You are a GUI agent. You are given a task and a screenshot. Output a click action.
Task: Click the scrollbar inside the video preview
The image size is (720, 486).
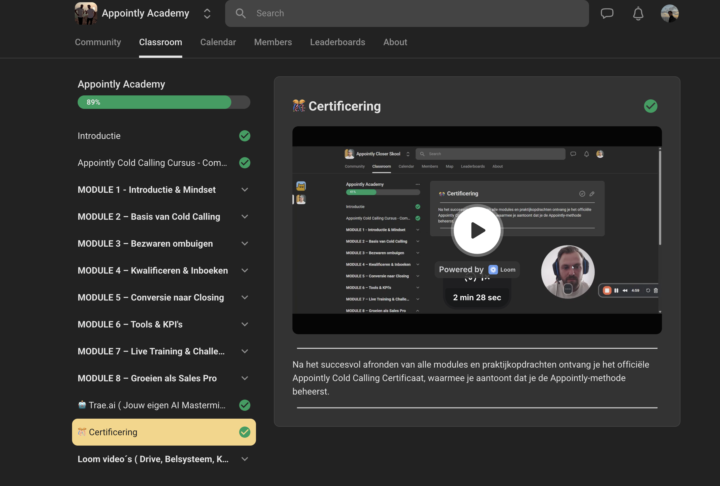660,198
